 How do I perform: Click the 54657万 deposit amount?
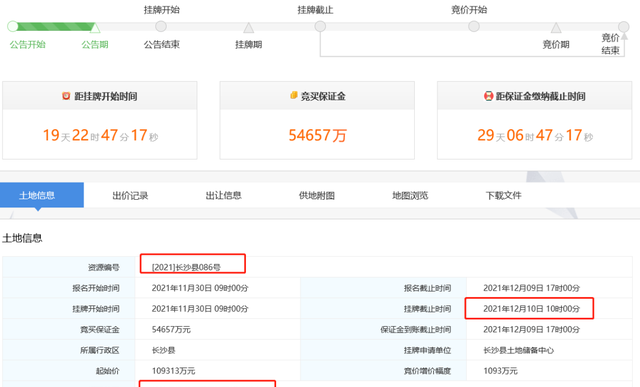[x=318, y=135]
